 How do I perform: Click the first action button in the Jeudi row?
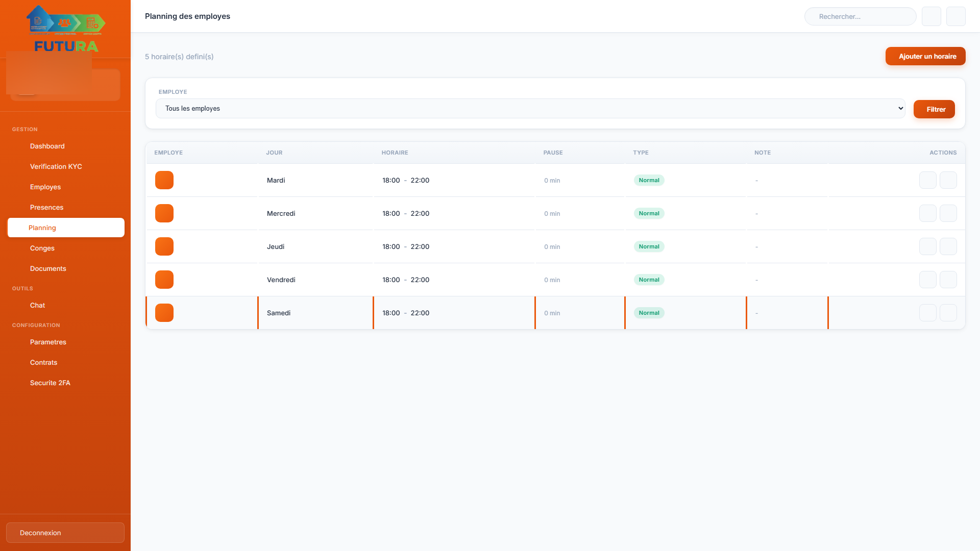pyautogui.click(x=927, y=246)
